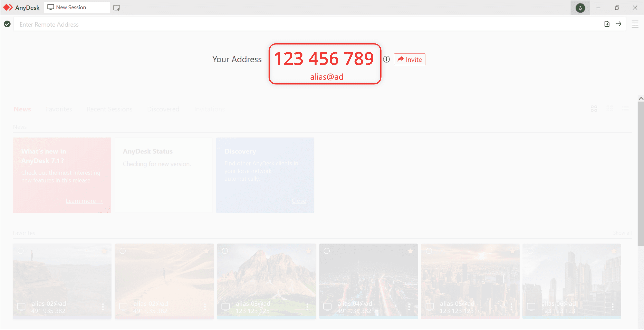
Task: Click your address 123 456 789
Action: click(324, 59)
